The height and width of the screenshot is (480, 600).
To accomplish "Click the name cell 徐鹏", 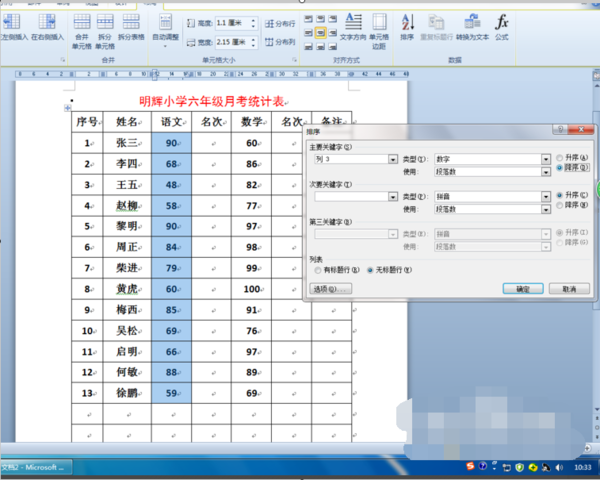I will point(127,393).
